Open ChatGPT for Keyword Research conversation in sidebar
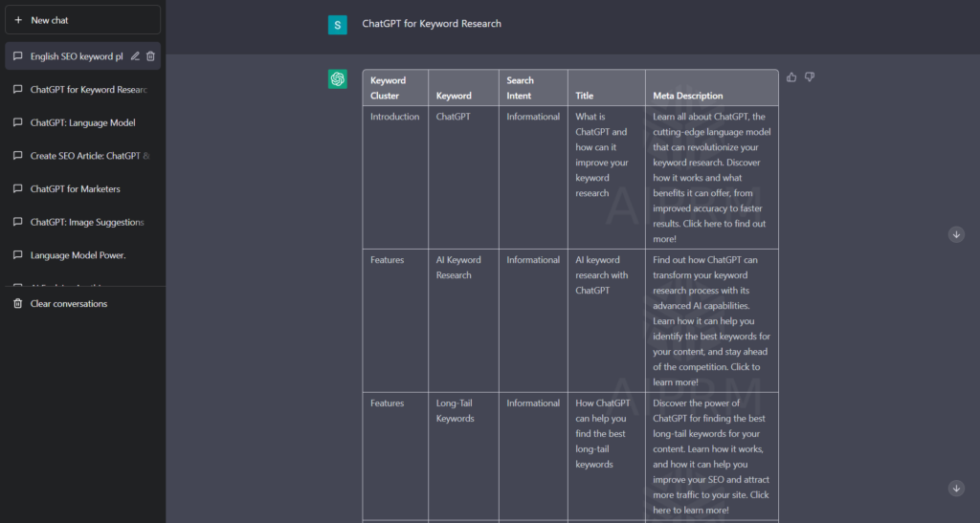The image size is (980, 523). coord(82,89)
